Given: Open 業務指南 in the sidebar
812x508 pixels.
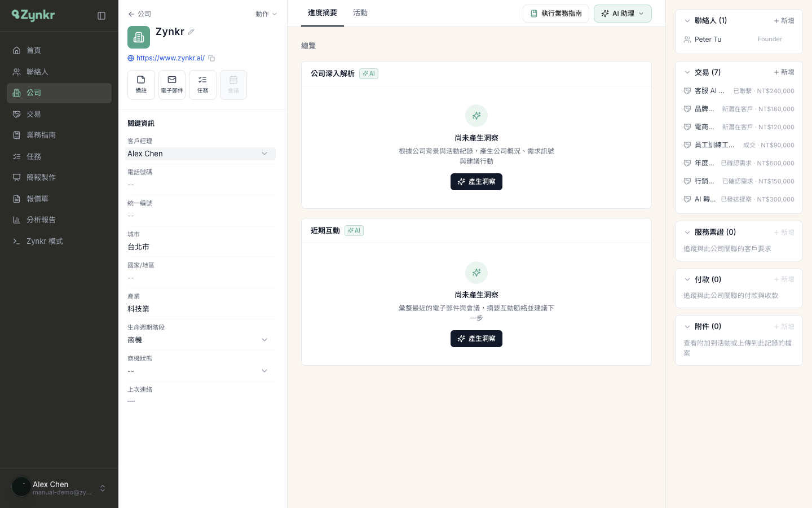Looking at the screenshot, I should point(59,135).
